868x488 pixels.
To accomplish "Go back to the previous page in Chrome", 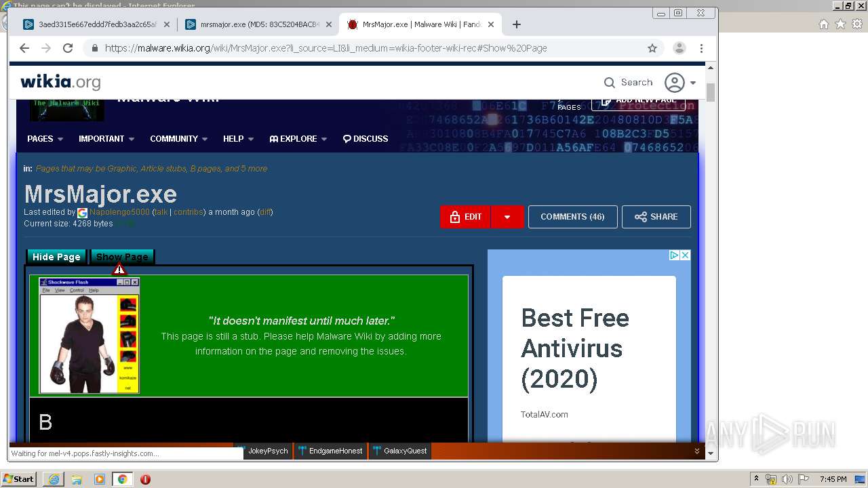I will point(24,48).
